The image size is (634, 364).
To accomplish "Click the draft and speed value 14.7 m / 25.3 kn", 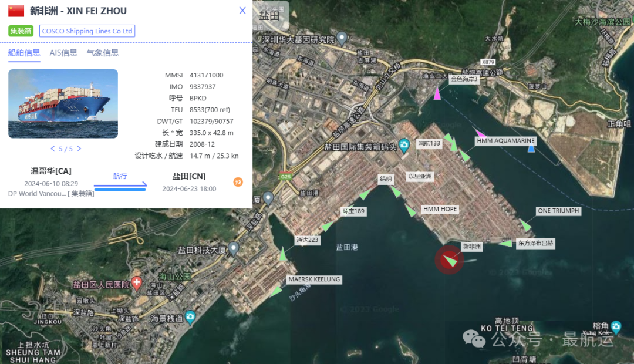I will tap(214, 156).
